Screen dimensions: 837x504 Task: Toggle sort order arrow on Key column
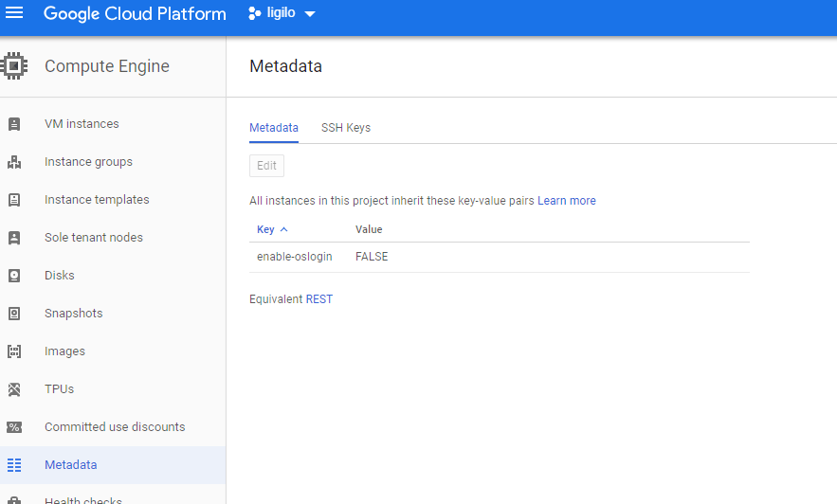click(x=284, y=229)
